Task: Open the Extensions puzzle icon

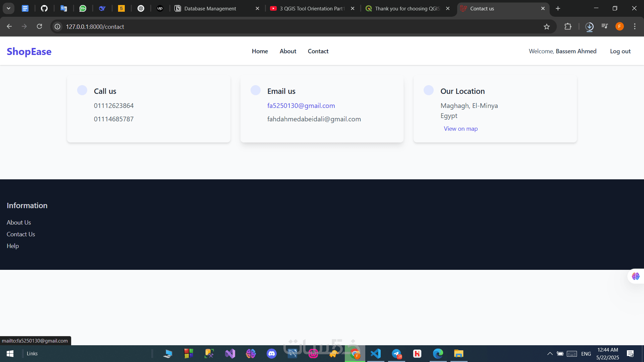Action: pyautogui.click(x=568, y=26)
